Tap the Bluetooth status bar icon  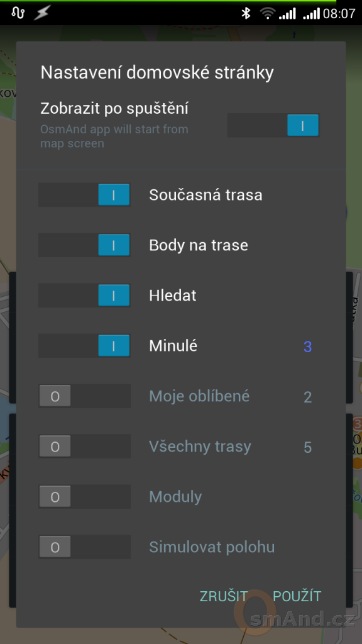point(246,14)
